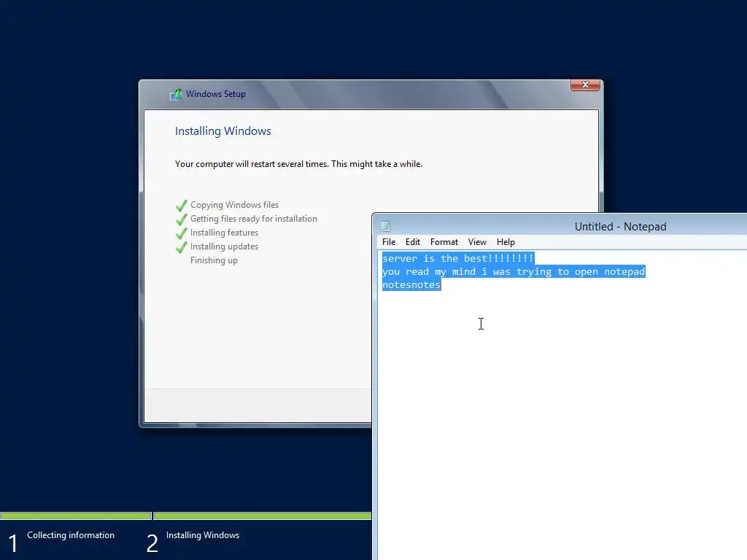This screenshot has width=747, height=560.
Task: Click the Collecting information progress bar
Action: pyautogui.click(x=75, y=516)
